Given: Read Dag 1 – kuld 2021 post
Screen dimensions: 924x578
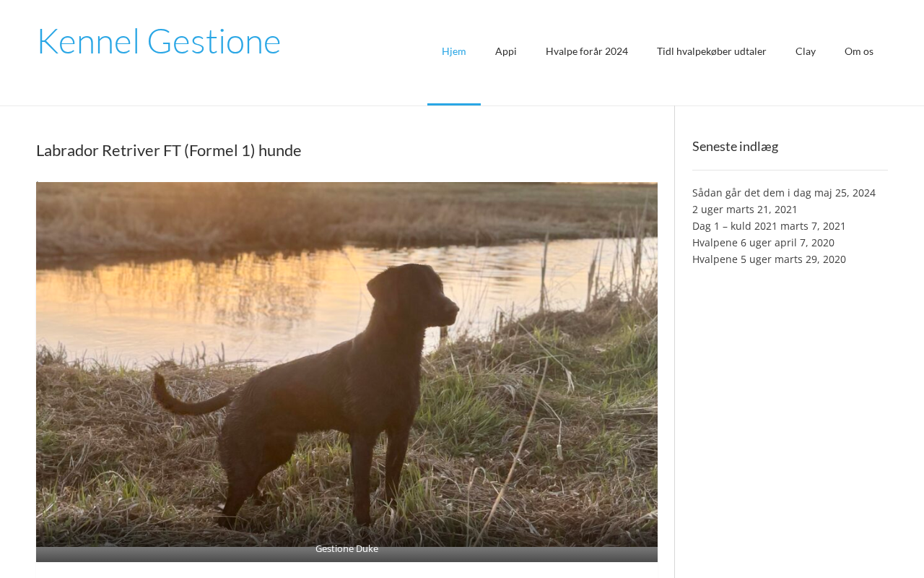Looking at the screenshot, I should [735, 226].
